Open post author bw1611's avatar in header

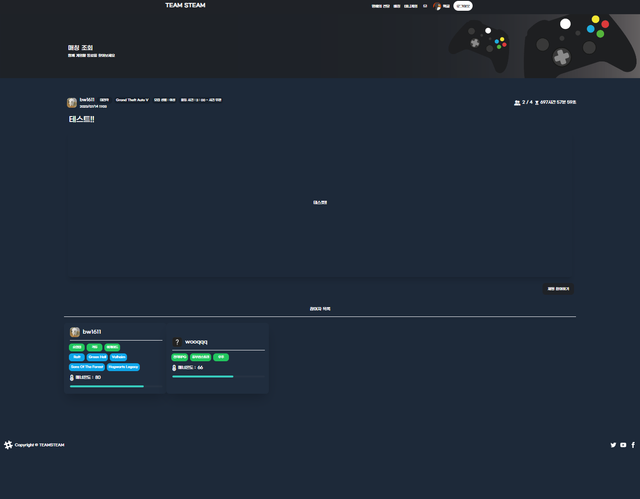pos(72,103)
